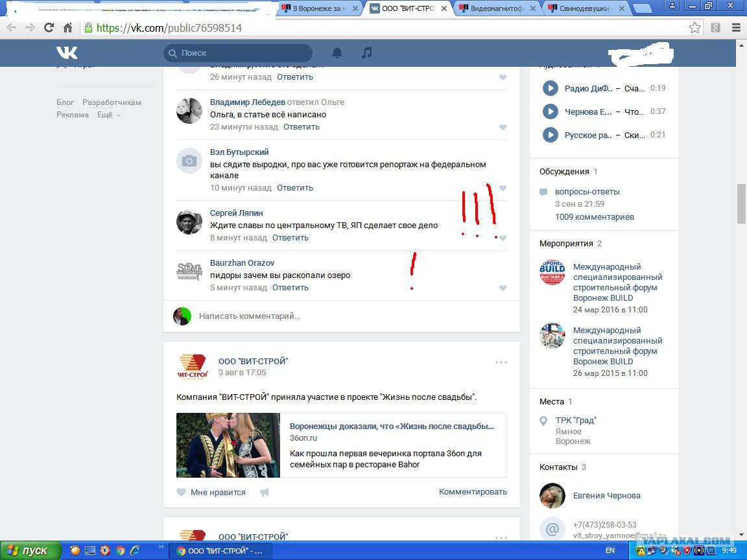
Task: Click the browser forward arrow
Action: point(30,28)
